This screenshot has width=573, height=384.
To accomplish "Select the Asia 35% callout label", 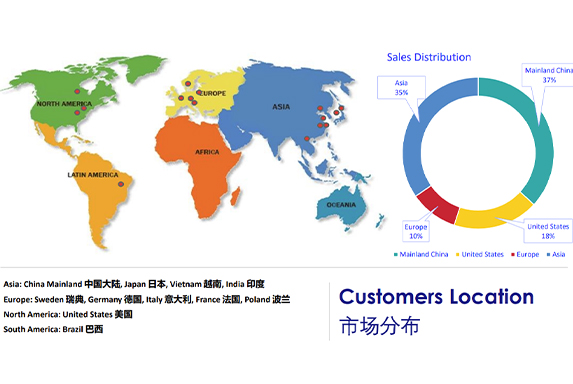I will pyautogui.click(x=401, y=87).
